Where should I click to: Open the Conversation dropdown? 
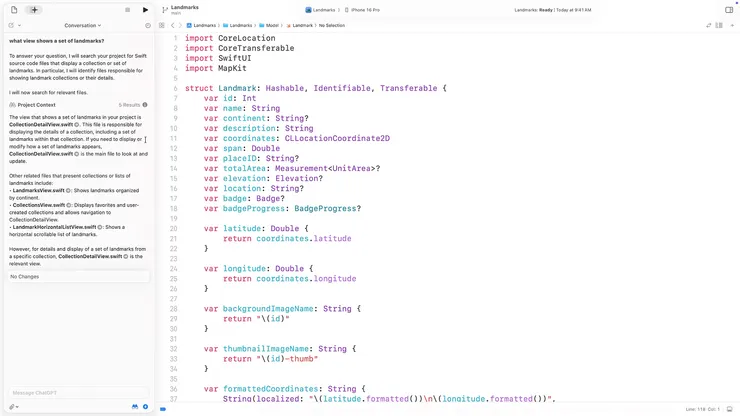(x=83, y=25)
